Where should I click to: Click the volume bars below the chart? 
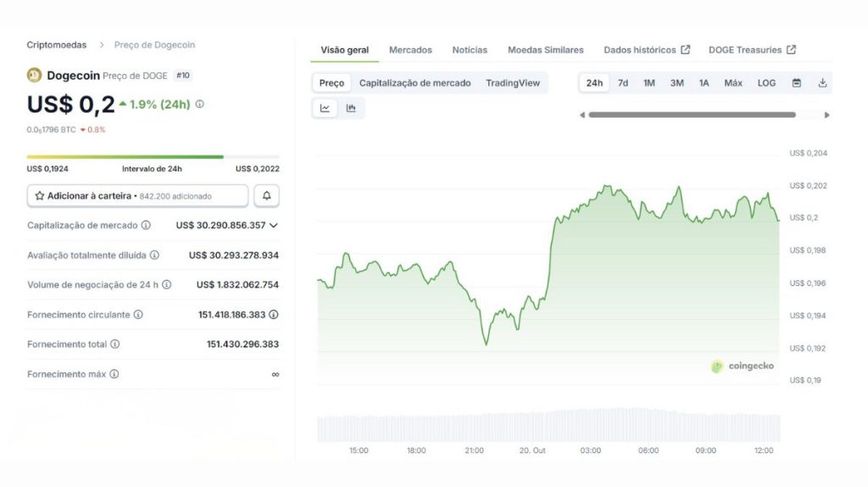[548, 426]
